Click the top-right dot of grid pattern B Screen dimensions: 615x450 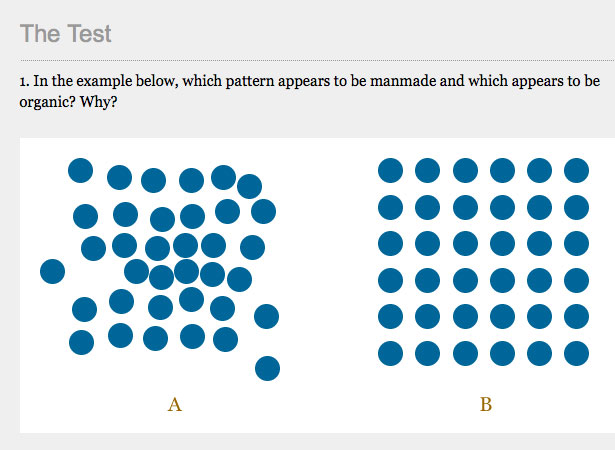coord(576,170)
